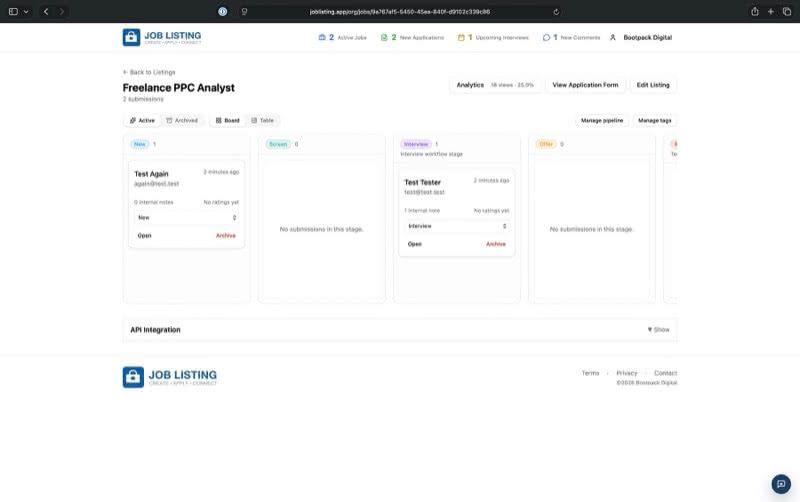
Task: Open the Bootpack Digital account menu
Action: tap(647, 37)
